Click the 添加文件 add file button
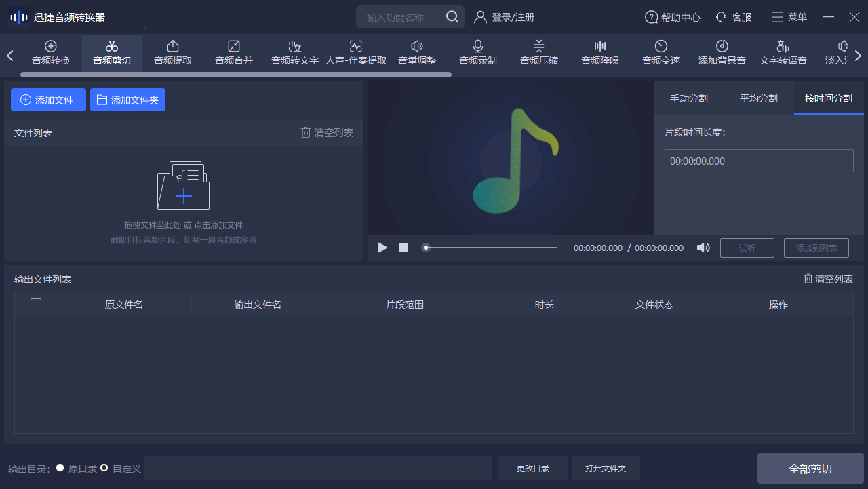Image resolution: width=868 pixels, height=489 pixels. [x=48, y=99]
